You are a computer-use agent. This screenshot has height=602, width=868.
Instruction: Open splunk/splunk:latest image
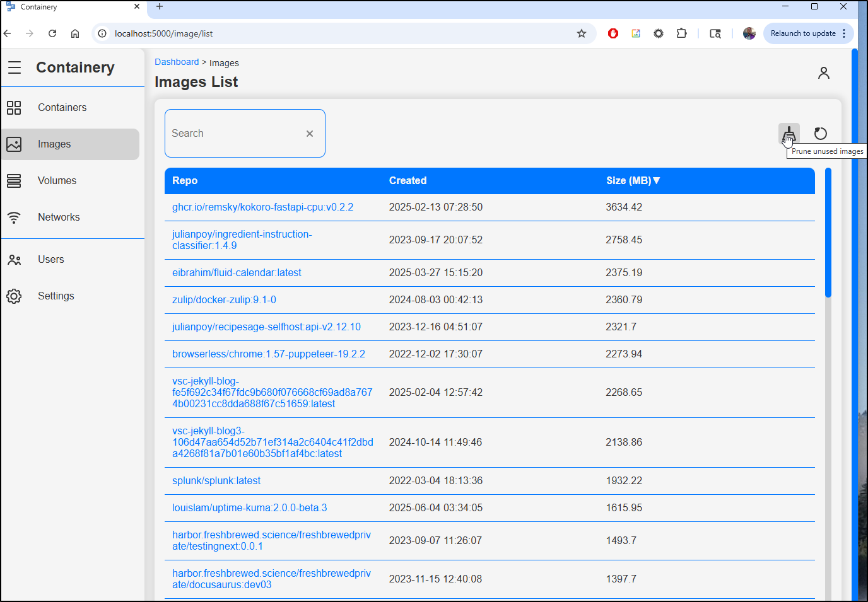(x=216, y=481)
